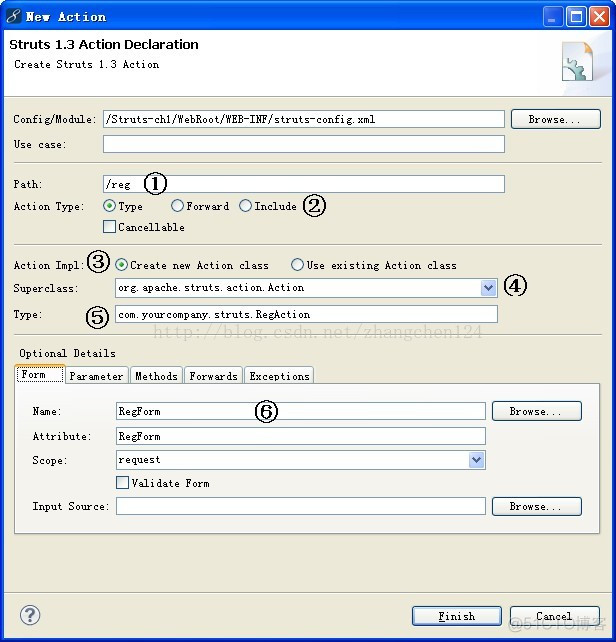Click the help question mark icon
Viewport: 616px width, 642px height.
(x=30, y=615)
